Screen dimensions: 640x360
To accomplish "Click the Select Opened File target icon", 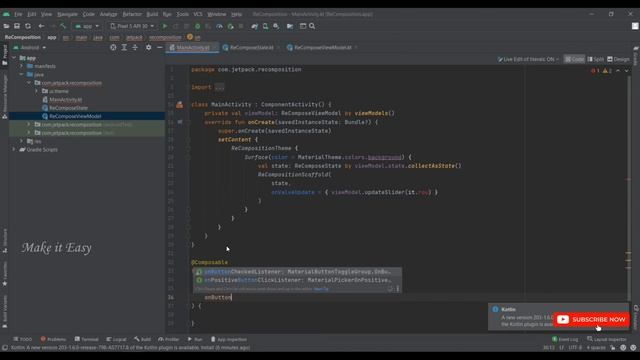I will (113, 47).
